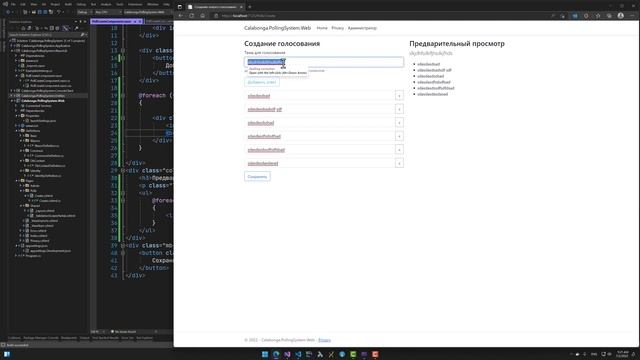Open the Debug menu in Visual Studio
640x360 pixels.
(x=81, y=4)
